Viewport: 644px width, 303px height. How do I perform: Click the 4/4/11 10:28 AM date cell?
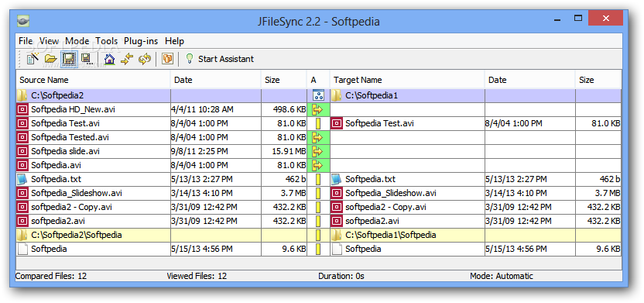[216, 109]
